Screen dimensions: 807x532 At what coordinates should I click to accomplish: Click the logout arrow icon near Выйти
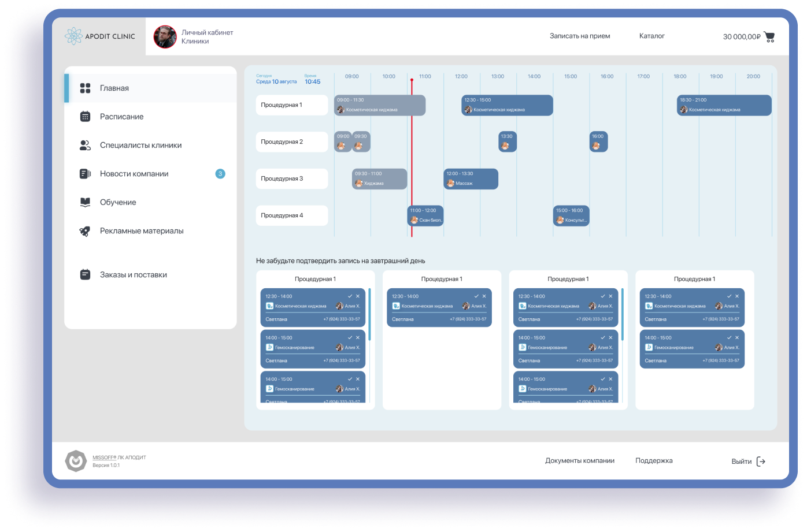[761, 462]
